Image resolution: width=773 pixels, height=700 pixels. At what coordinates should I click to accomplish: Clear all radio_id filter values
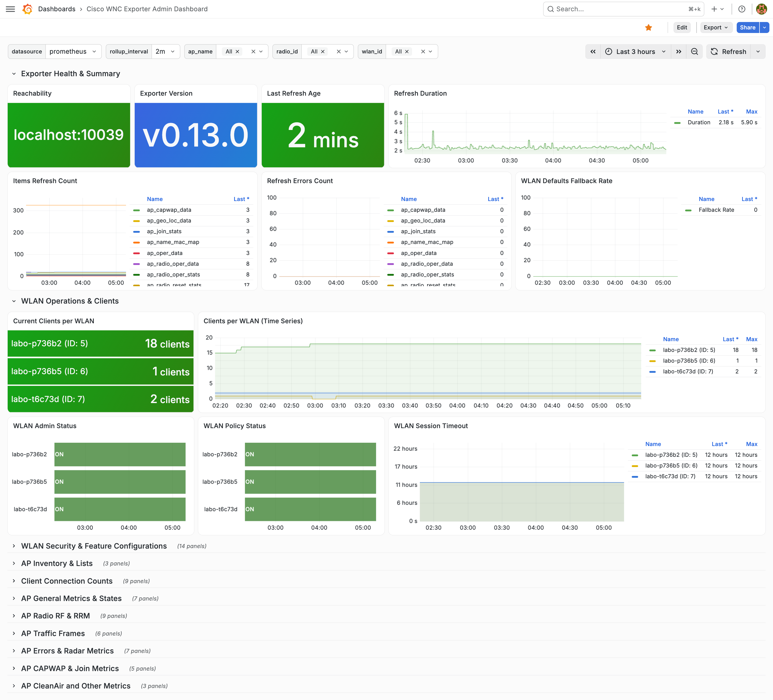(338, 51)
